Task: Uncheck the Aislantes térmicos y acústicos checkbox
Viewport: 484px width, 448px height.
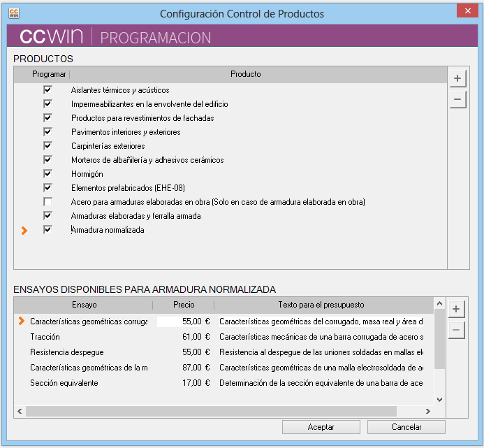Action: [47, 90]
